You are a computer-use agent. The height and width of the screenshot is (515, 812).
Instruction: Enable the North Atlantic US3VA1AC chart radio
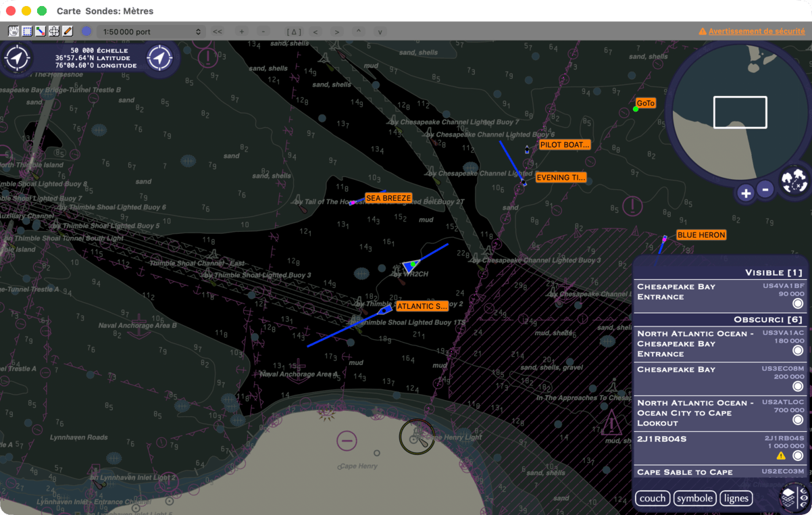pos(798,351)
